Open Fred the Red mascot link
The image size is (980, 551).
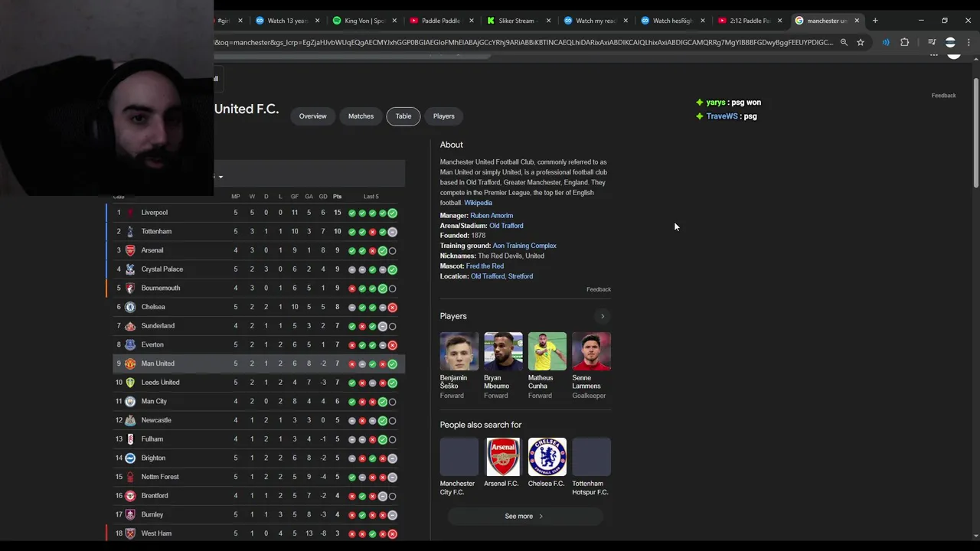pyautogui.click(x=485, y=266)
